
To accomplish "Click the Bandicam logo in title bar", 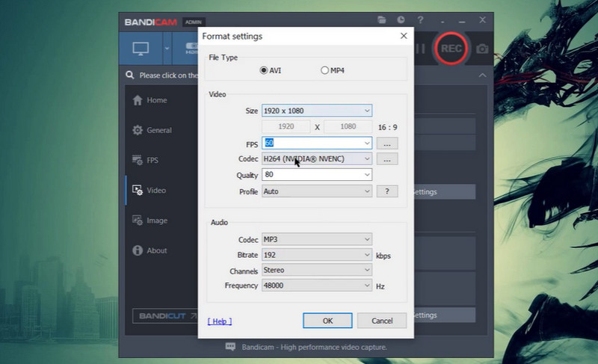I will coord(151,22).
